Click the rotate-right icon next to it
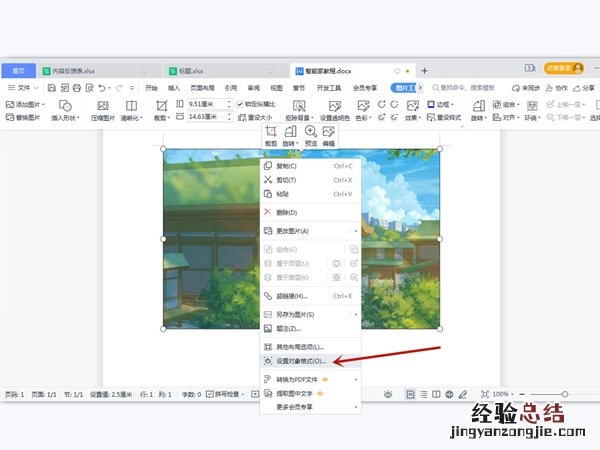 coord(394,104)
